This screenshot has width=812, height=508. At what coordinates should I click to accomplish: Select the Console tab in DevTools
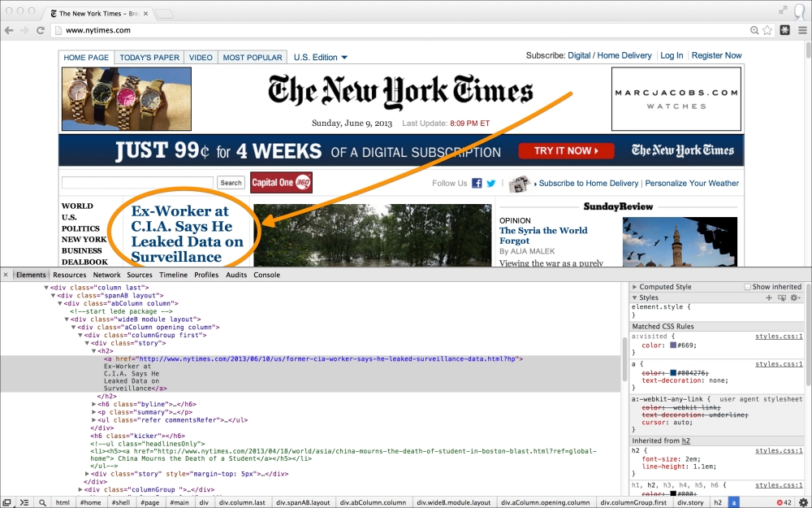266,275
